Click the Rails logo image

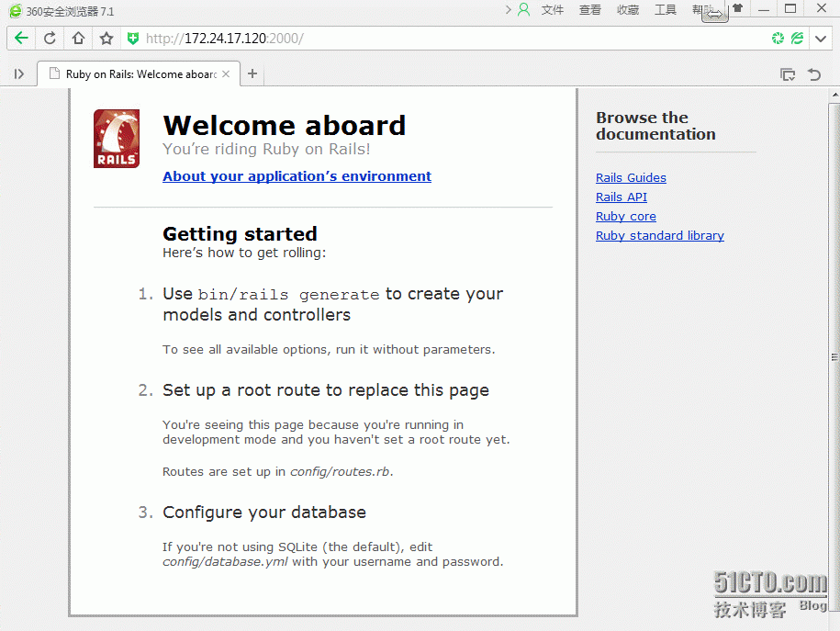click(117, 139)
